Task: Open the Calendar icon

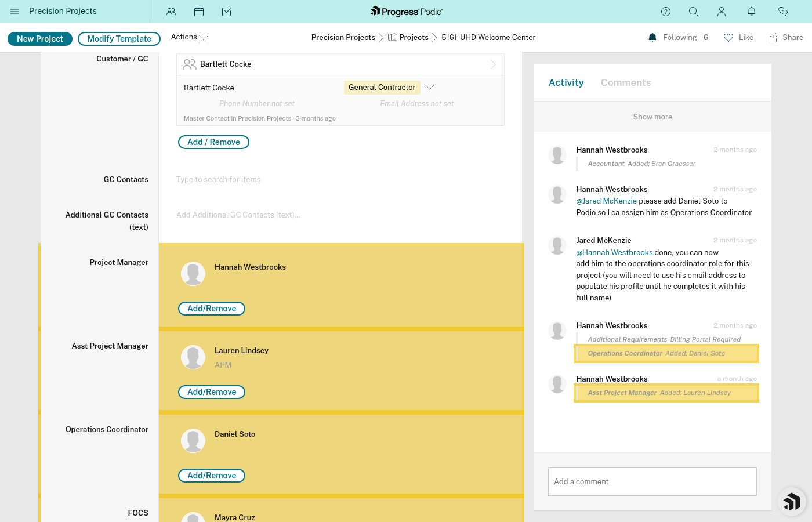Action: 199,12
